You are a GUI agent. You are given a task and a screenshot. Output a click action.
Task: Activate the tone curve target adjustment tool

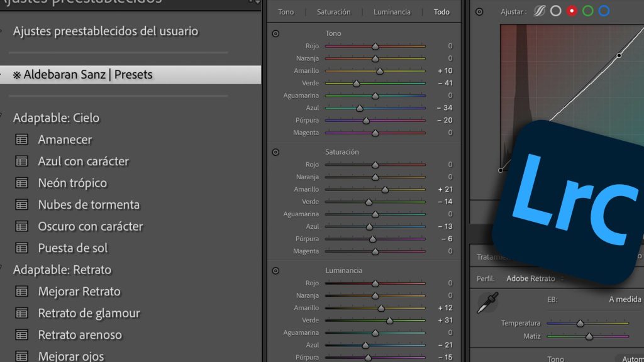pos(479,11)
